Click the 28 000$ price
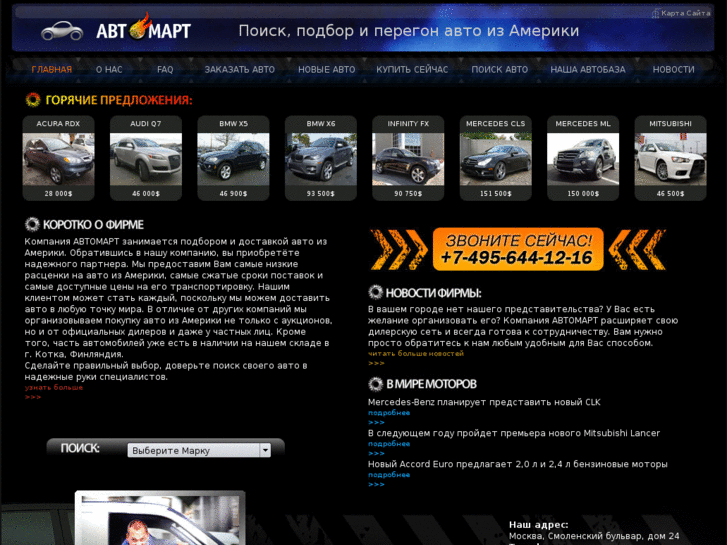This screenshot has width=727, height=545. coord(58,193)
